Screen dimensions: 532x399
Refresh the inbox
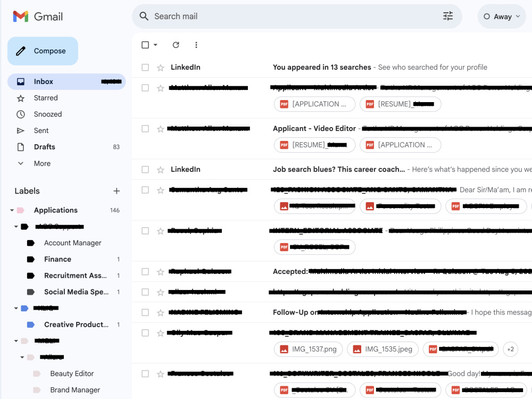(176, 45)
